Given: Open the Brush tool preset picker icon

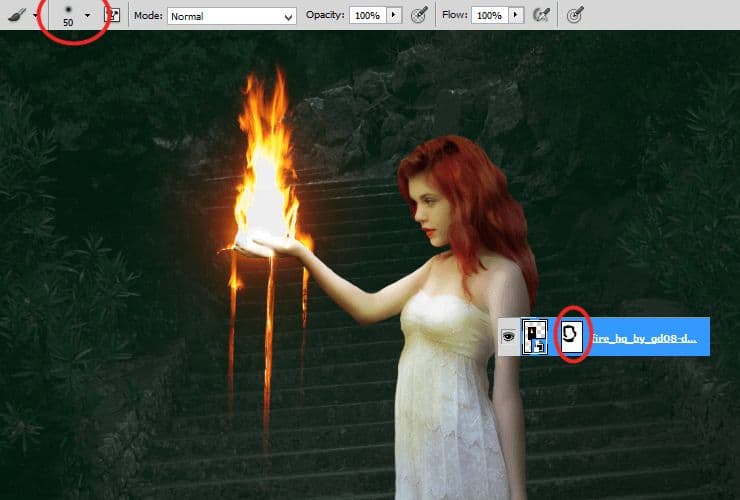Looking at the screenshot, I should pos(17,16).
